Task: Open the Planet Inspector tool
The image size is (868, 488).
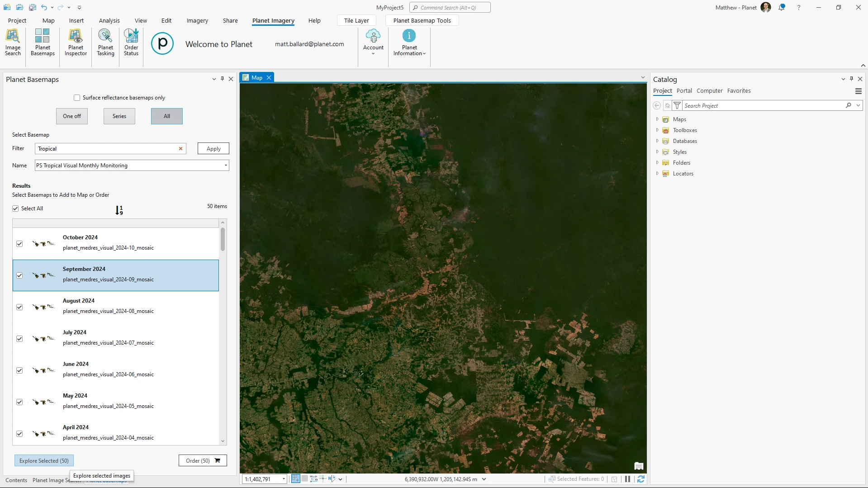Action: pos(76,42)
